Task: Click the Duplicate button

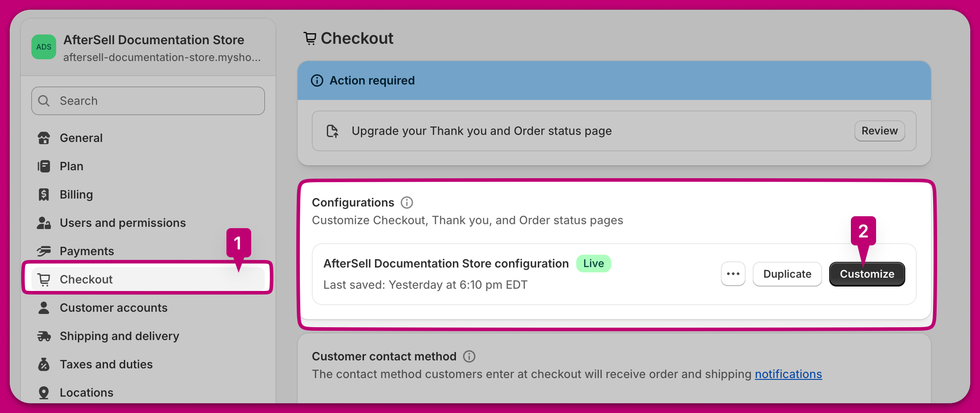Action: [787, 274]
